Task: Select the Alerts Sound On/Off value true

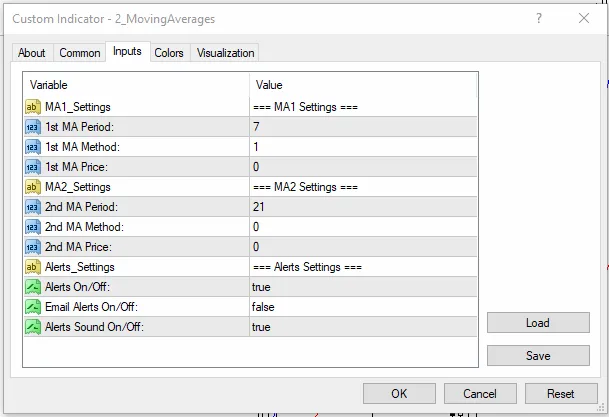Action: (x=363, y=327)
